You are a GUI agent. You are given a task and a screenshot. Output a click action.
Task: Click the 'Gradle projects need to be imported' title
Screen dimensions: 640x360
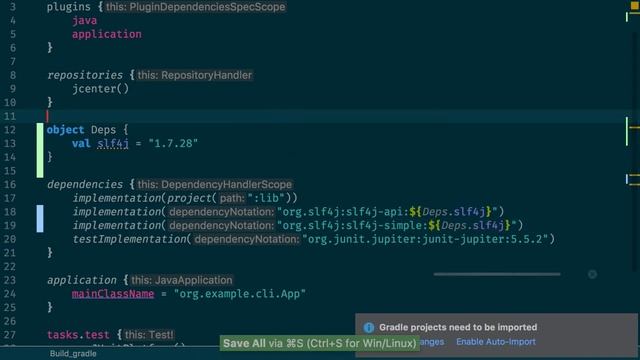point(458,327)
